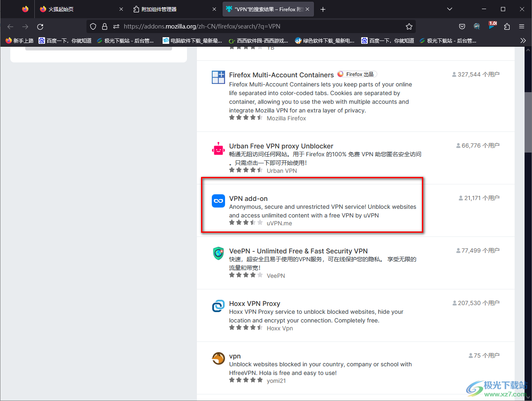Click the 75 个用户 count
Image resolution: width=532 pixels, height=401 pixels.
(484, 356)
